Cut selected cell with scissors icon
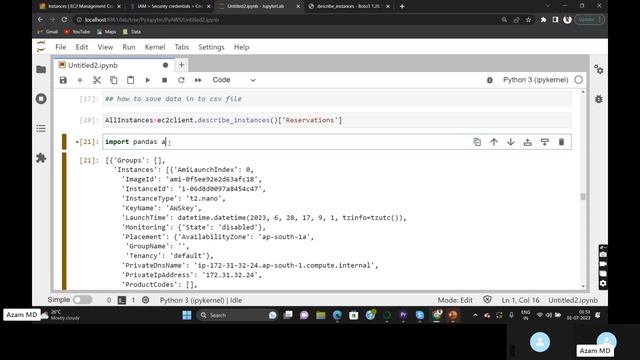The height and width of the screenshot is (360, 640). (x=97, y=80)
